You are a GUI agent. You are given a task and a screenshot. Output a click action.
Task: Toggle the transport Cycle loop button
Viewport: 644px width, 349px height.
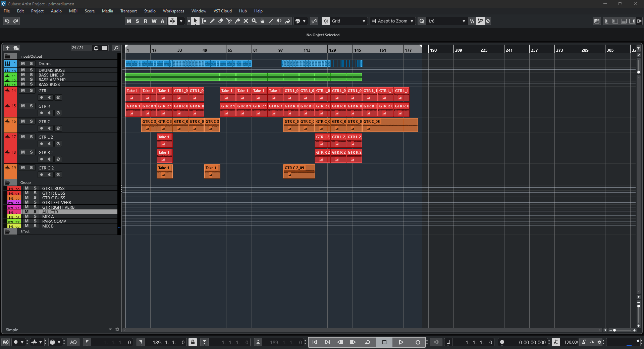click(367, 342)
